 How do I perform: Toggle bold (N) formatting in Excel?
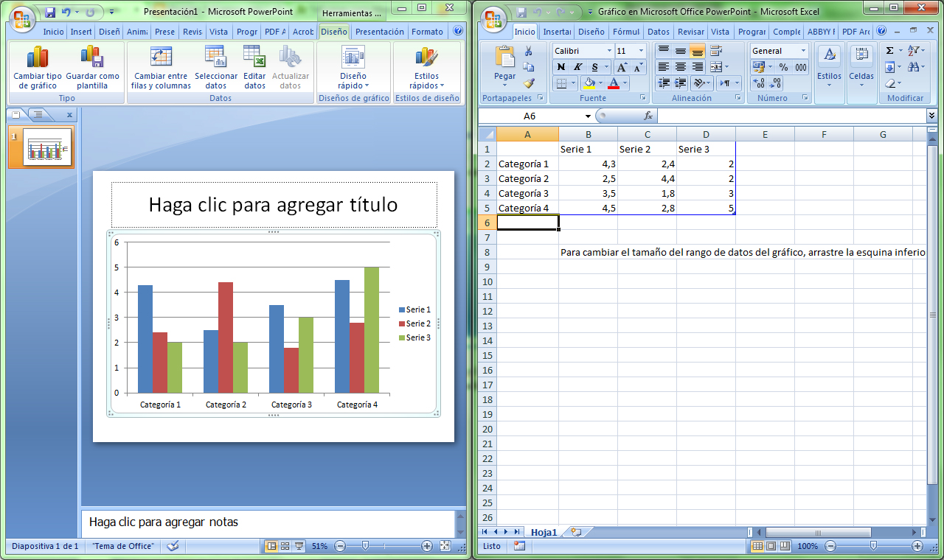click(561, 67)
